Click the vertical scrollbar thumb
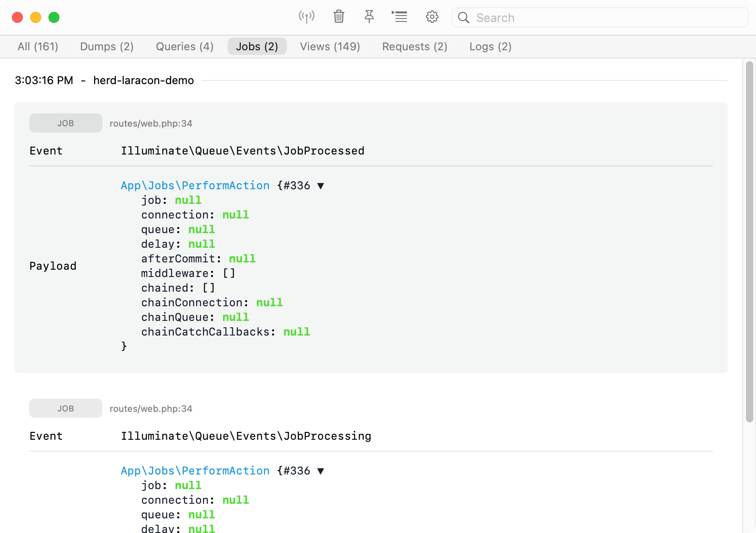The image size is (756, 533). pos(749,242)
